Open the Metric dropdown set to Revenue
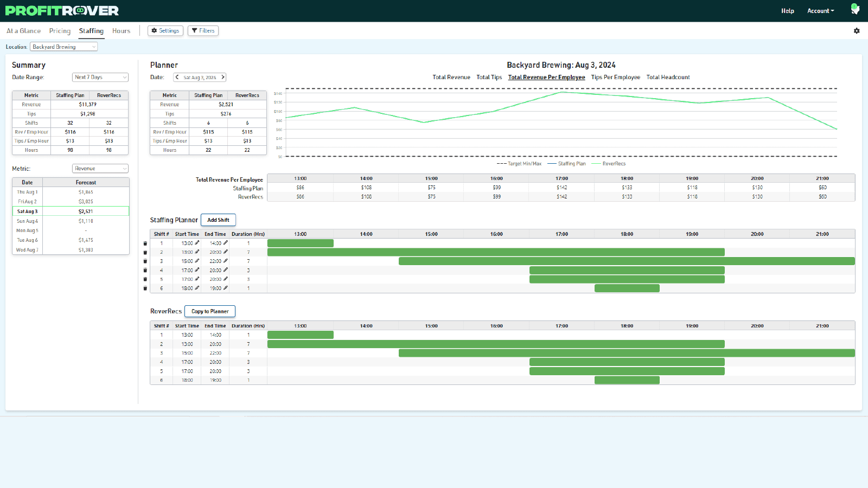The width and height of the screenshot is (868, 488). (x=100, y=169)
